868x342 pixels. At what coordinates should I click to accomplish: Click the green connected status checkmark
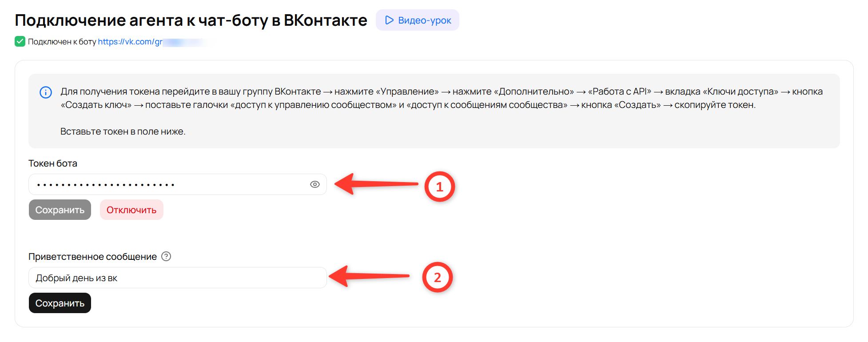pyautogui.click(x=20, y=41)
